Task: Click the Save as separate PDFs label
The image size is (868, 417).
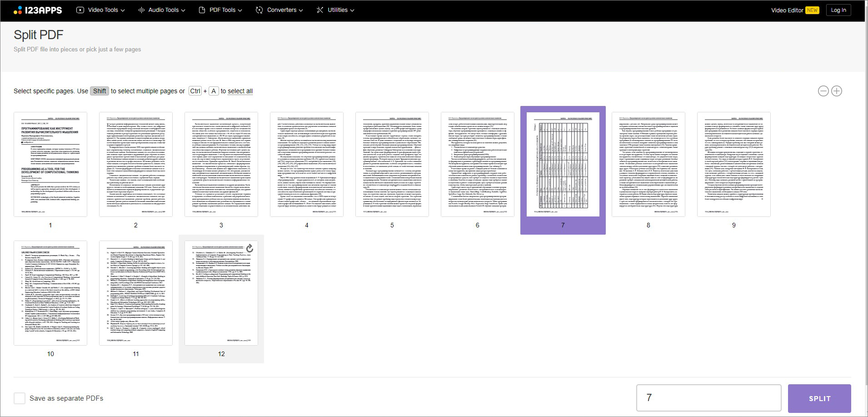Action: pos(66,398)
